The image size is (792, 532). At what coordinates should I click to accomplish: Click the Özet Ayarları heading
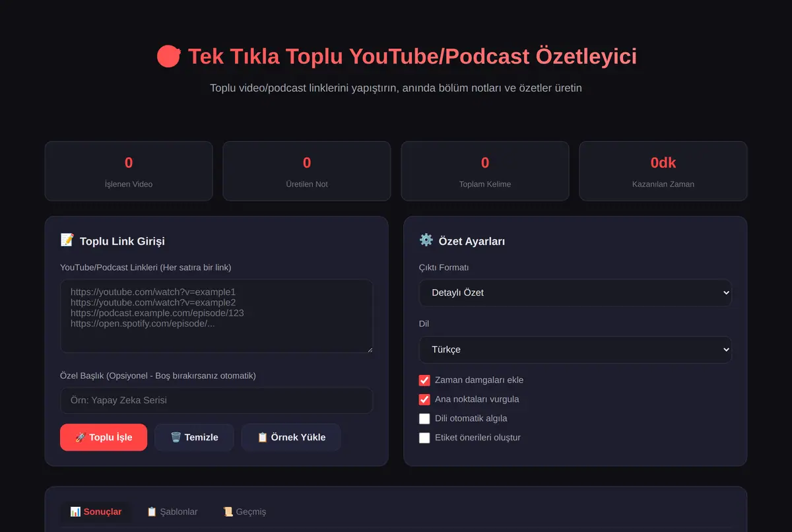pos(472,241)
